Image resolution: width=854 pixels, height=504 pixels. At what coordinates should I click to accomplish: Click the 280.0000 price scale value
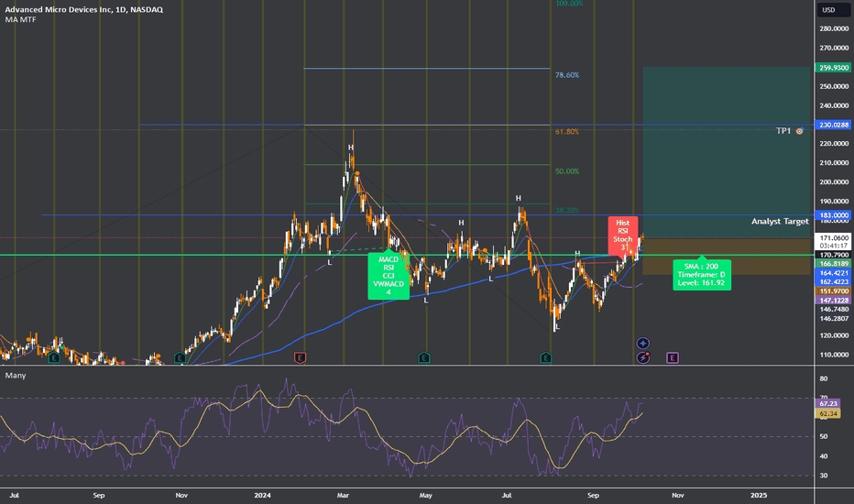click(x=834, y=29)
